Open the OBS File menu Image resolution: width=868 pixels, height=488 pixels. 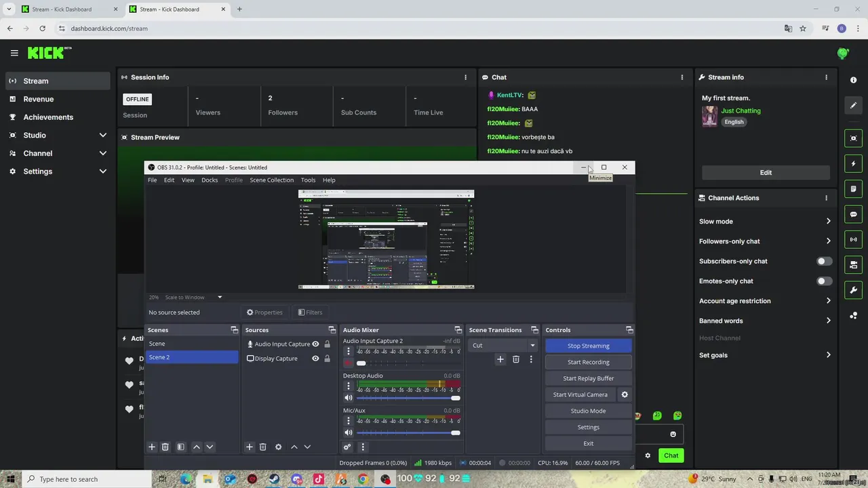(x=153, y=180)
